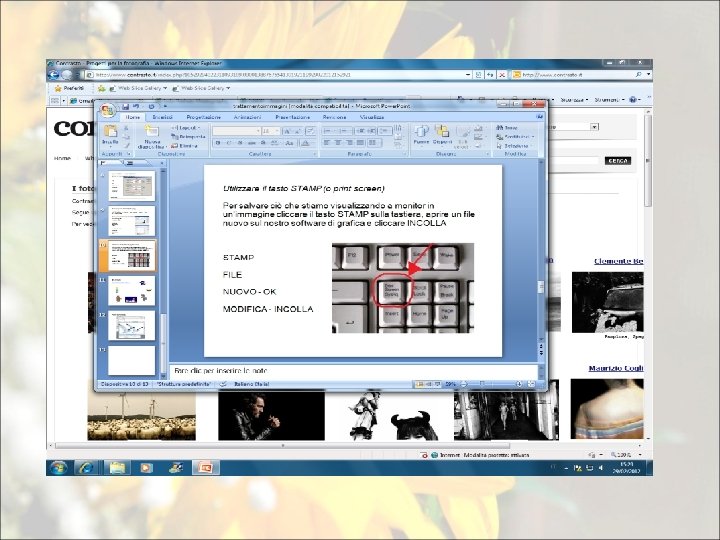Open the Maurizio Cogli link

[x=616, y=368]
